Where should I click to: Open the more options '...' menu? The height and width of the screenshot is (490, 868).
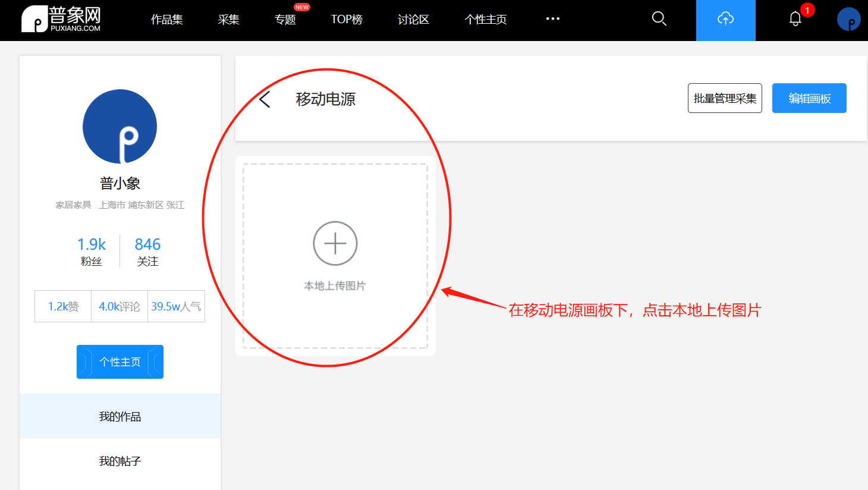pyautogui.click(x=552, y=18)
